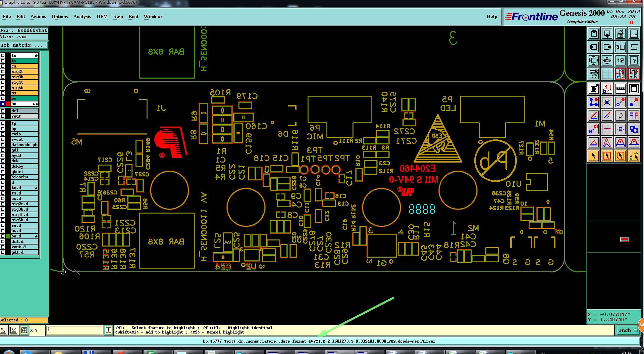Select the plain arrow select tool

[594, 156]
